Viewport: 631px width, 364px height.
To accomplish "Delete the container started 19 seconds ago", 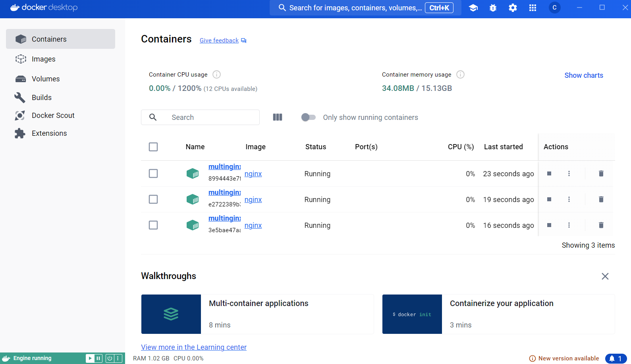I will (601, 199).
